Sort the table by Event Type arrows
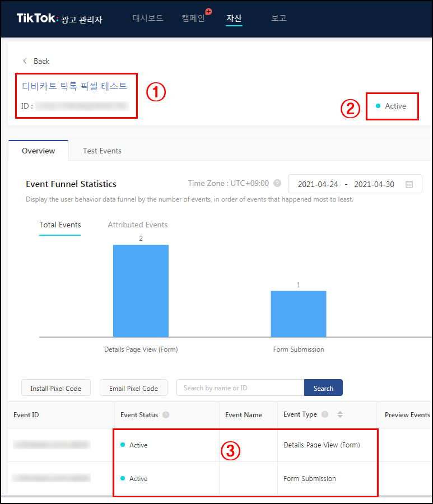Screen dimensions: 433x504 (x=339, y=415)
